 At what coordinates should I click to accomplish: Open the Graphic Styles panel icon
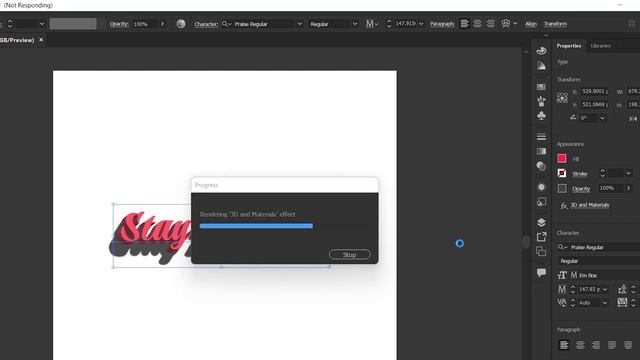pyautogui.click(x=541, y=202)
